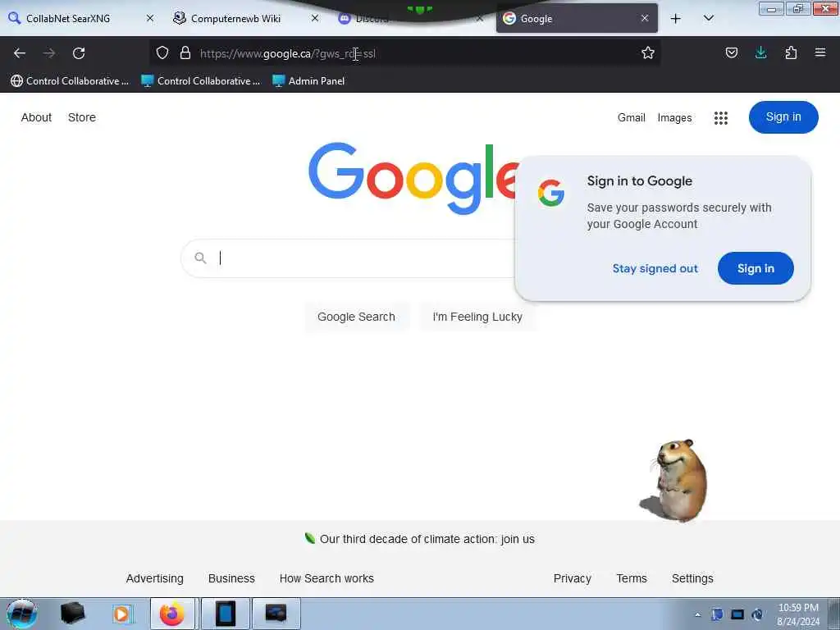The image size is (840, 630).
Task: Open the Windows Start orb
Action: pos(22,614)
